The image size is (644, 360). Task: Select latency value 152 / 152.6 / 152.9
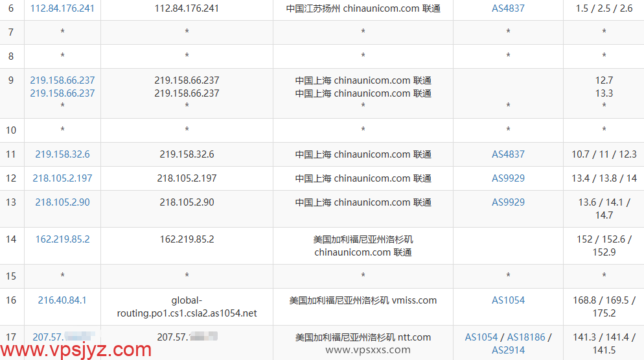(604, 246)
